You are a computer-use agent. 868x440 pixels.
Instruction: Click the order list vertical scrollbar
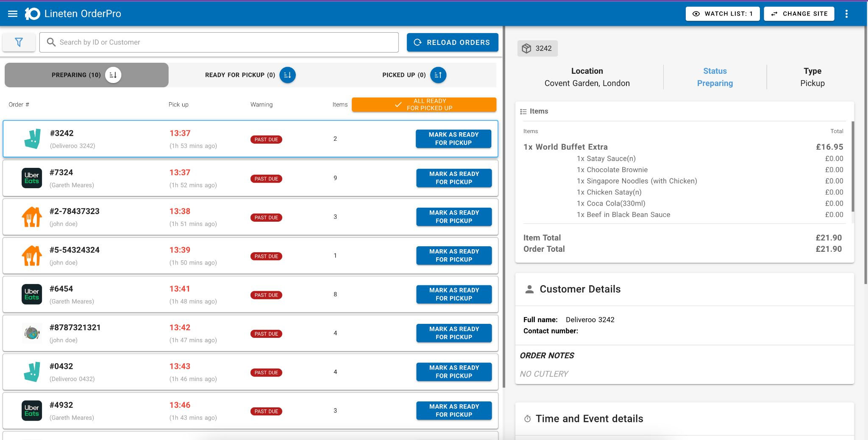tap(504, 208)
